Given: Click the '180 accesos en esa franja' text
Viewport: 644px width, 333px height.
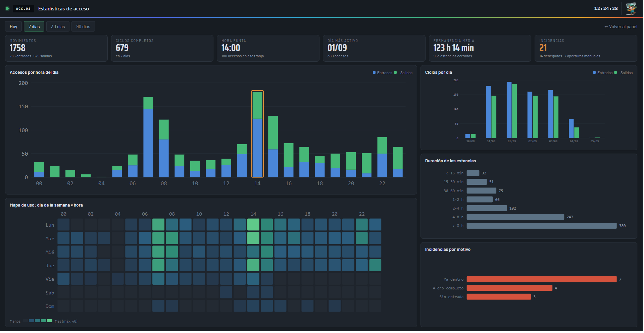Looking at the screenshot, I should (243, 56).
